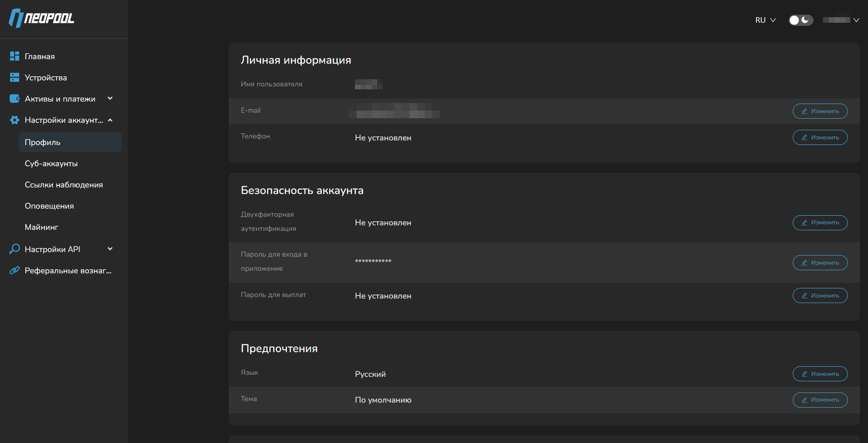Screen dimensions: 868x443
Task: Click Изменить for Двухфакторная аутентификация
Action: (x=820, y=222)
